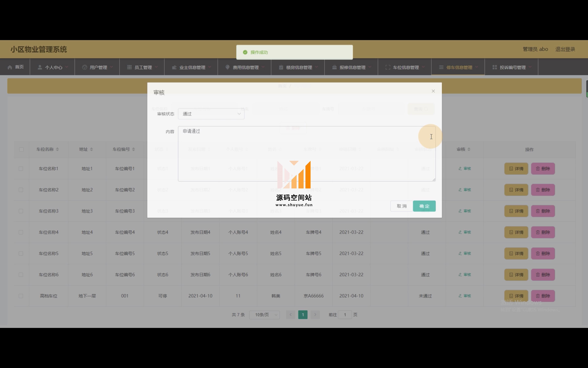Sort by 审核 column arrows
The width and height of the screenshot is (588, 368).
[x=469, y=149]
